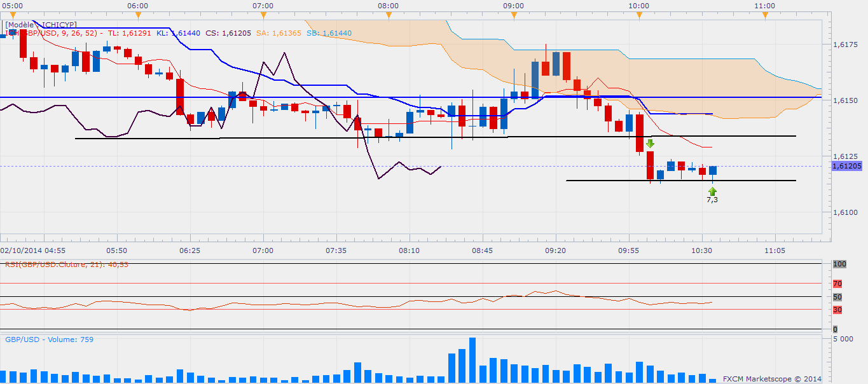The image size is (868, 384).
Task: Click the 5 000 volume scale label
Action: [843, 339]
